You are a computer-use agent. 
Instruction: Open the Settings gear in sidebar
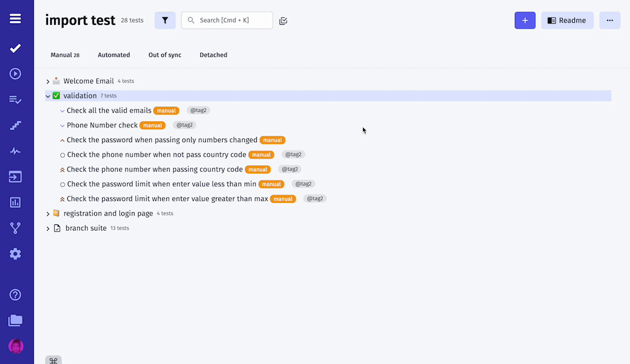pos(15,254)
